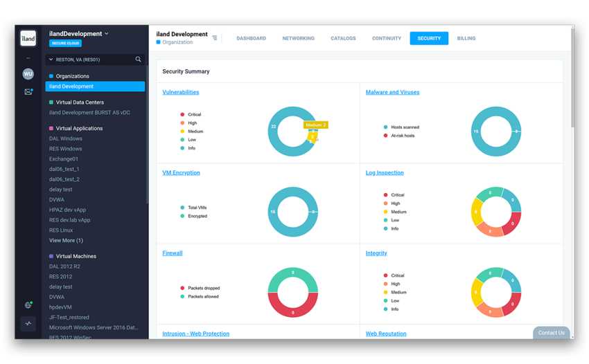
Task: Expand View More (1) in Virtual Applications
Action: pyautogui.click(x=66, y=241)
